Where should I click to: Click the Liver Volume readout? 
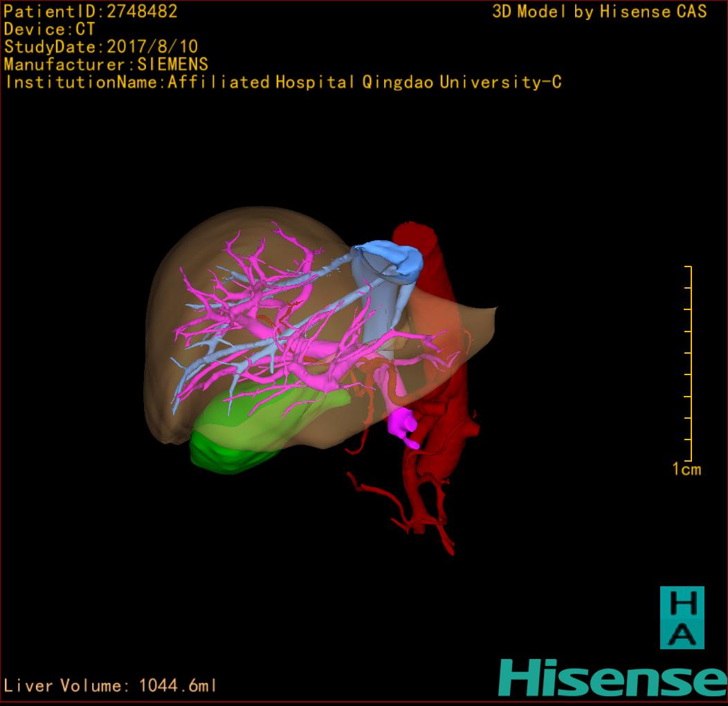[x=111, y=686]
